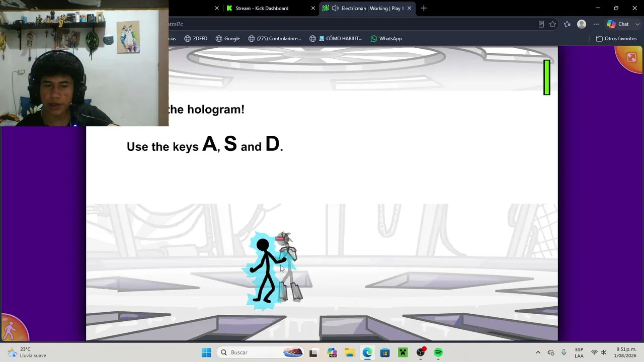Show hidden system tray icons
This screenshot has width=644, height=362.
tap(538, 352)
